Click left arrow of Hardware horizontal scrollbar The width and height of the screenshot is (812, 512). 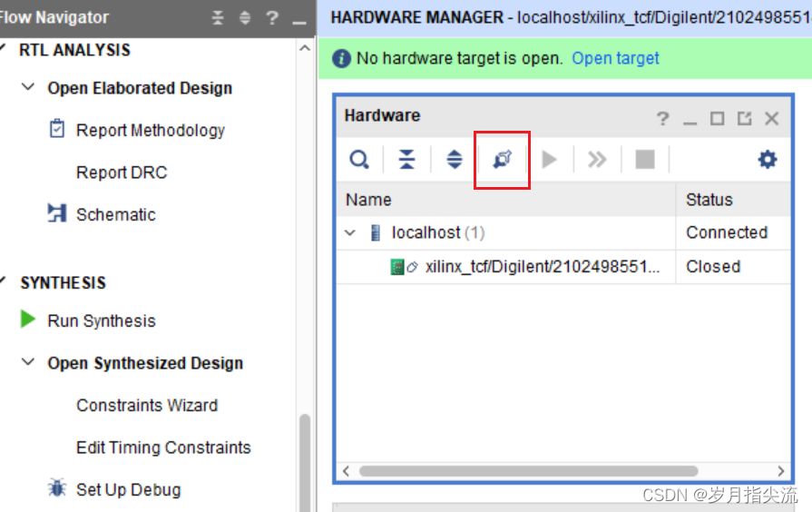[x=346, y=471]
